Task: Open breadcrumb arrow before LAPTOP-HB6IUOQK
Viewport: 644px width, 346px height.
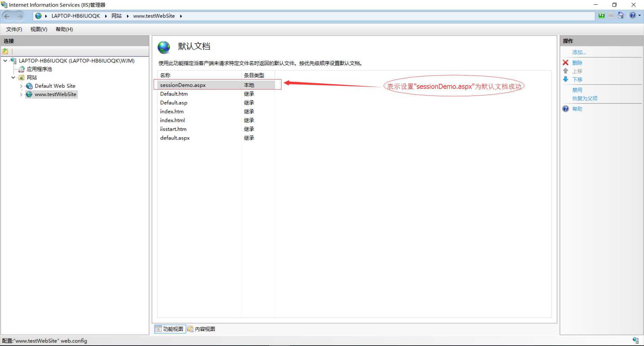Action: [x=46, y=16]
